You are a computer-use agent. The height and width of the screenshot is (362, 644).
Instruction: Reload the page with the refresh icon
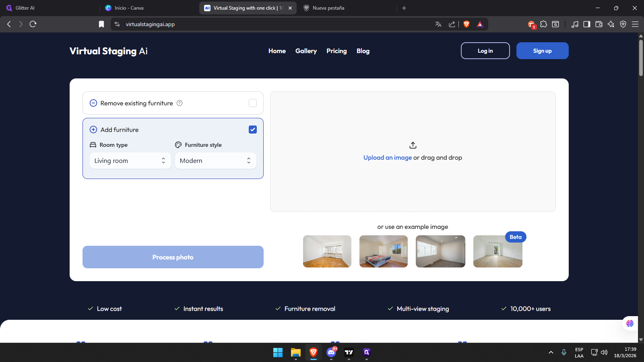click(33, 24)
